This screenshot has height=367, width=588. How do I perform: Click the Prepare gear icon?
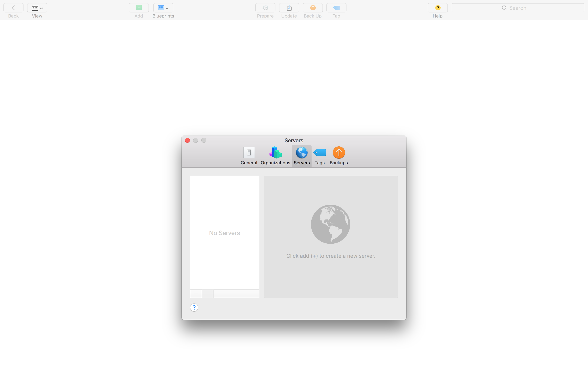point(265,8)
